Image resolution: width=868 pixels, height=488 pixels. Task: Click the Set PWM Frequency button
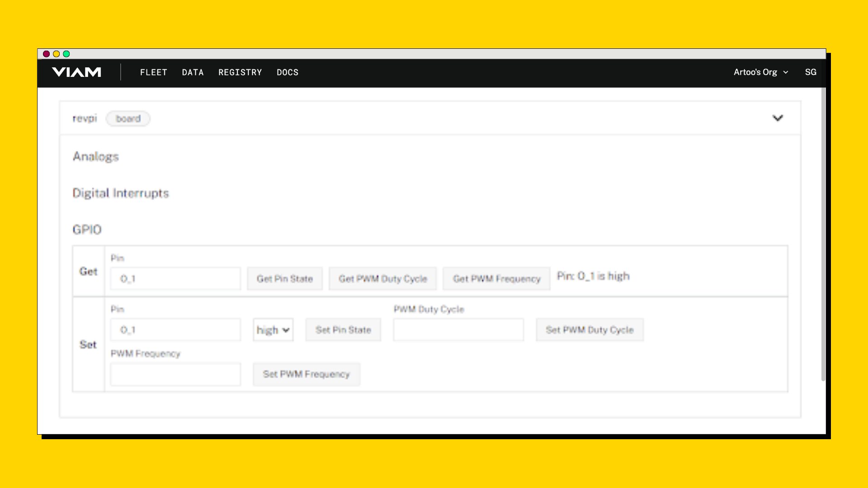306,374
